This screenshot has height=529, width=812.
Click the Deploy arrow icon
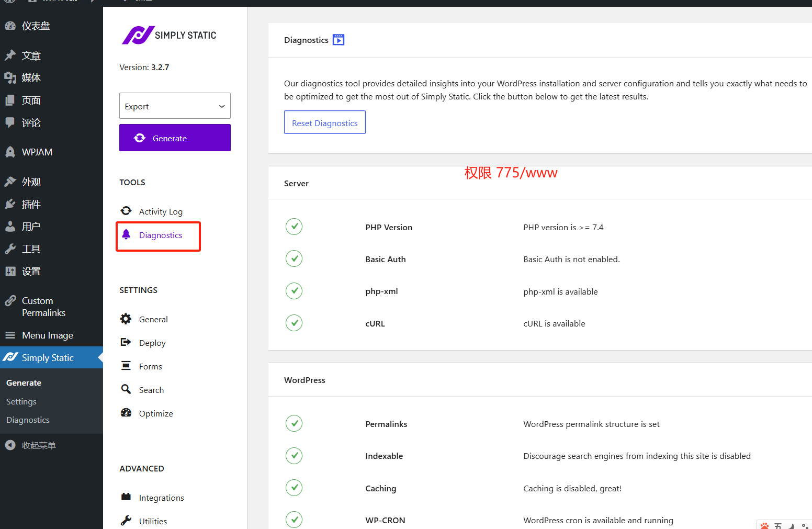[x=126, y=342]
